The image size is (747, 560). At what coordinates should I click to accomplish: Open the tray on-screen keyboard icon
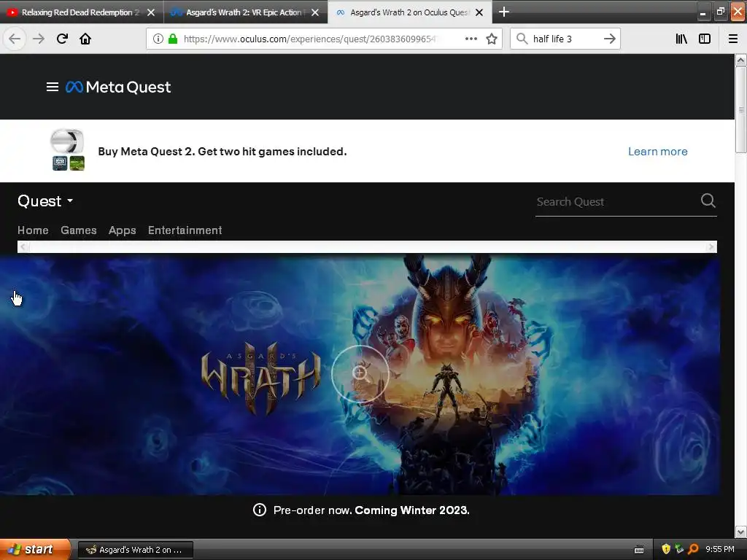coord(639,550)
